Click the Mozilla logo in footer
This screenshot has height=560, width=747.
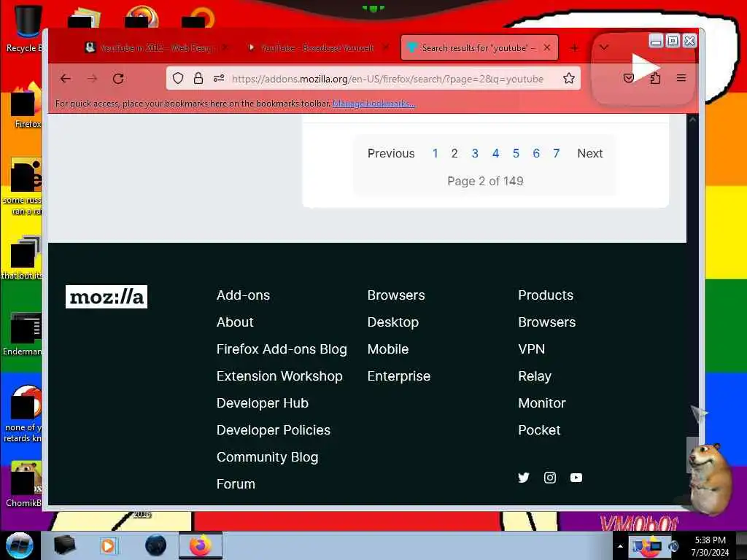pyautogui.click(x=107, y=297)
